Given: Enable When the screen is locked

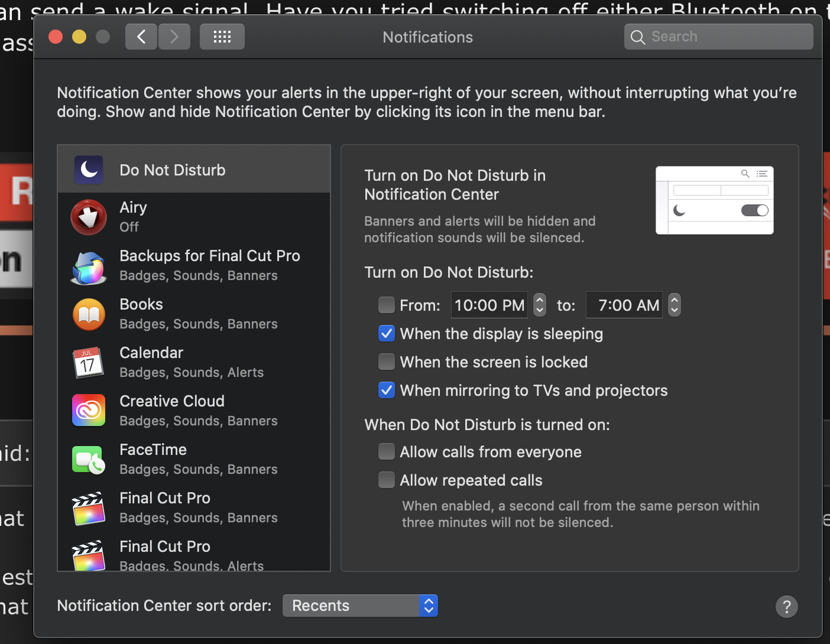Looking at the screenshot, I should 387,362.
